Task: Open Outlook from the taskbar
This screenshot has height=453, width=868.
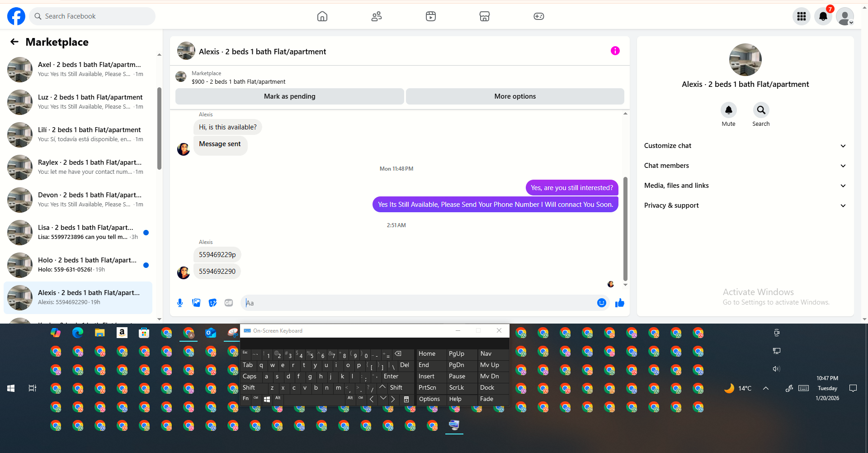Action: (211, 333)
